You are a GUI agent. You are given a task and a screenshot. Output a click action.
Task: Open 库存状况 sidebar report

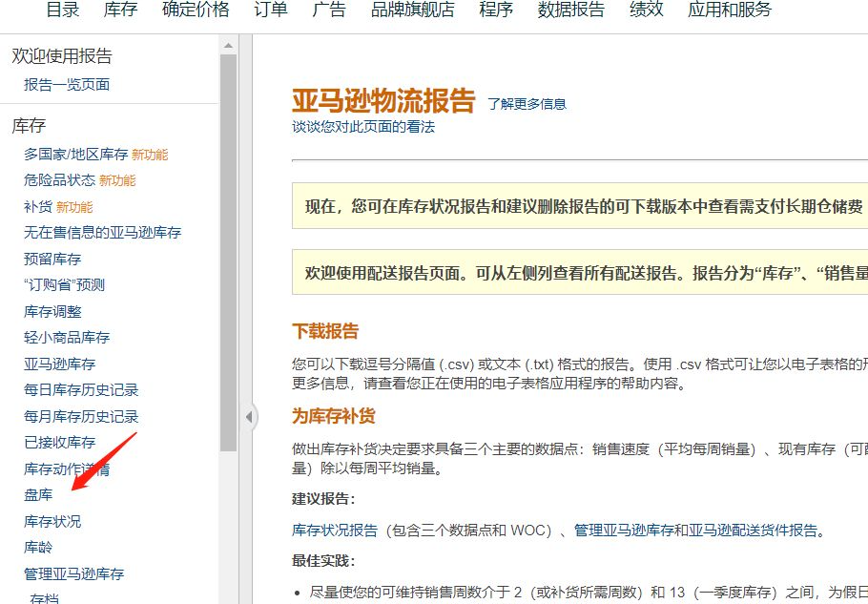pyautogui.click(x=52, y=522)
